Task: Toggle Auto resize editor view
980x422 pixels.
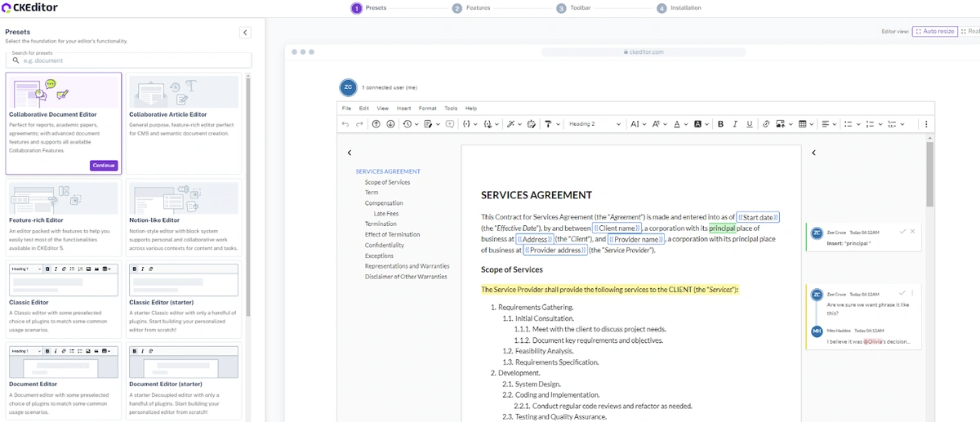Action: [934, 31]
